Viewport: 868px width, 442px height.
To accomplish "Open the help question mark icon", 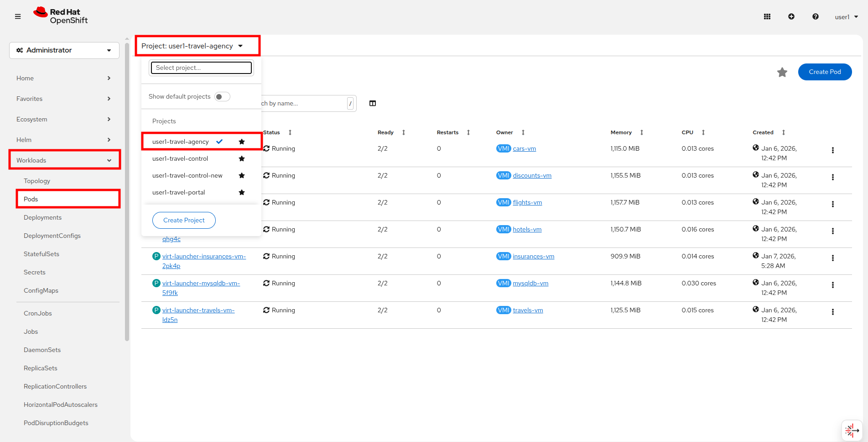I will (816, 17).
